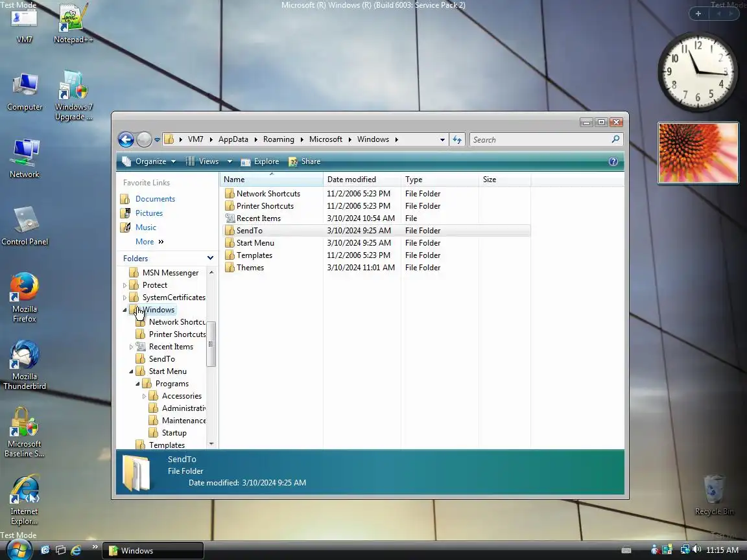Click folder tree scroll down arrow
Viewport: 747px width, 560px height.
point(211,444)
